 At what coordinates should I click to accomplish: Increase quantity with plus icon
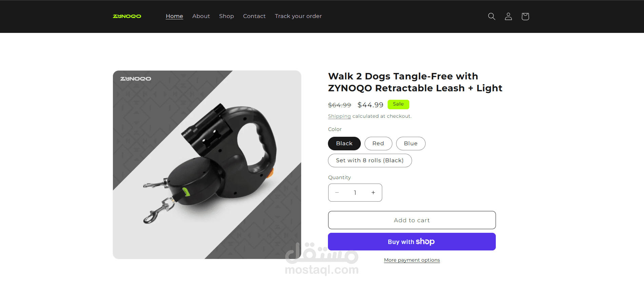point(373,192)
